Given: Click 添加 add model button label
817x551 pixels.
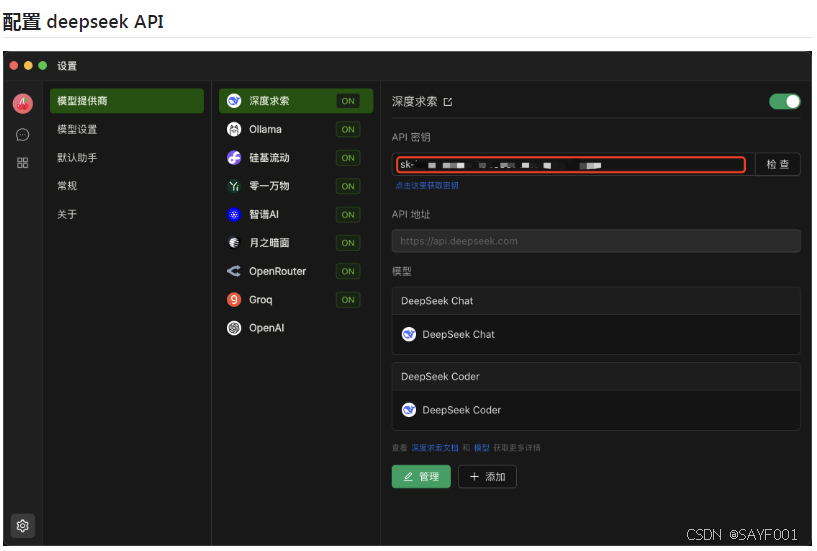Looking at the screenshot, I should pyautogui.click(x=495, y=476).
